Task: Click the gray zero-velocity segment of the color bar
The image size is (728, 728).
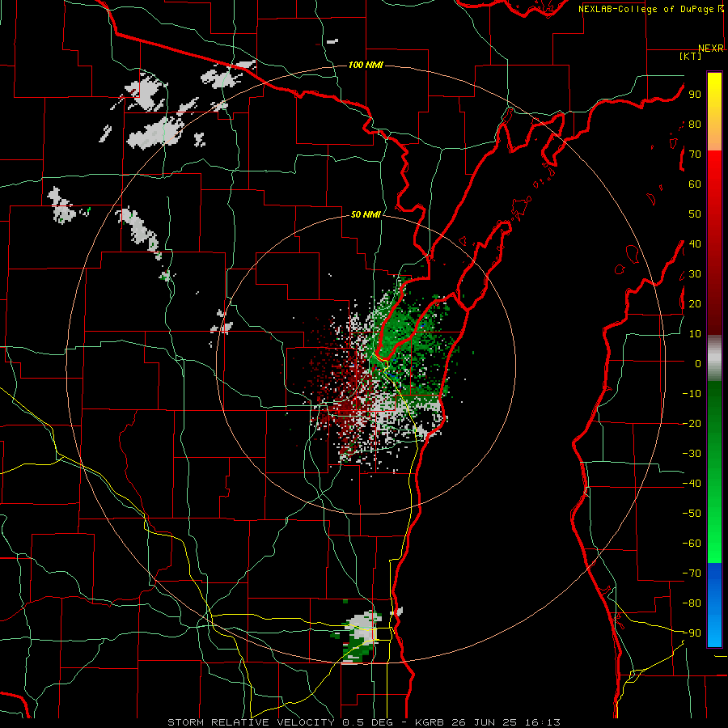Action: pyautogui.click(x=714, y=358)
